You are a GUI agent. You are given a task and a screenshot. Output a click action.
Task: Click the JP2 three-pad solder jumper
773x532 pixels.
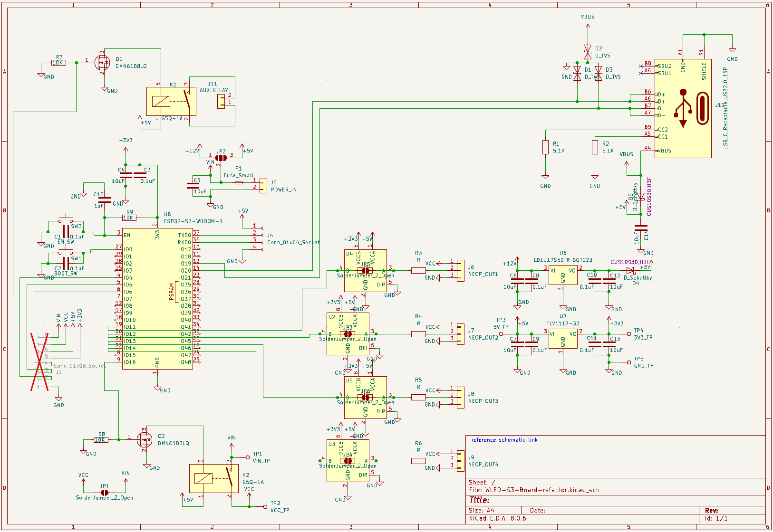tap(221, 157)
